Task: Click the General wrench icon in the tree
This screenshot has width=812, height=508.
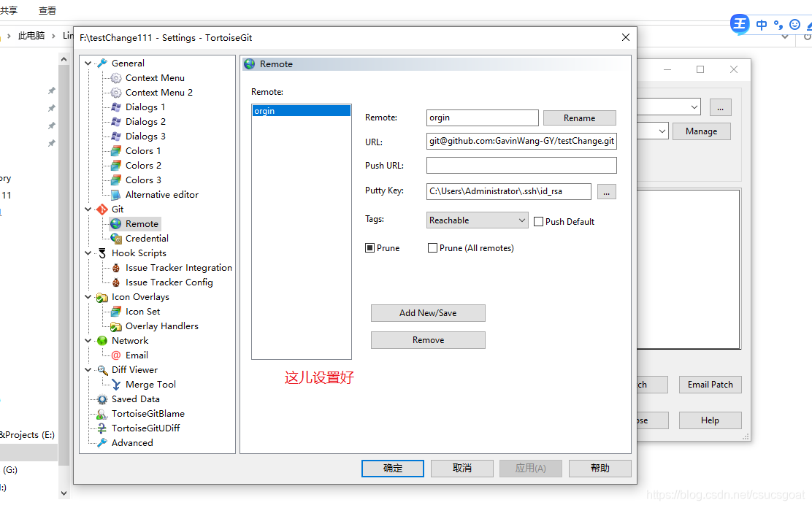Action: click(x=102, y=64)
